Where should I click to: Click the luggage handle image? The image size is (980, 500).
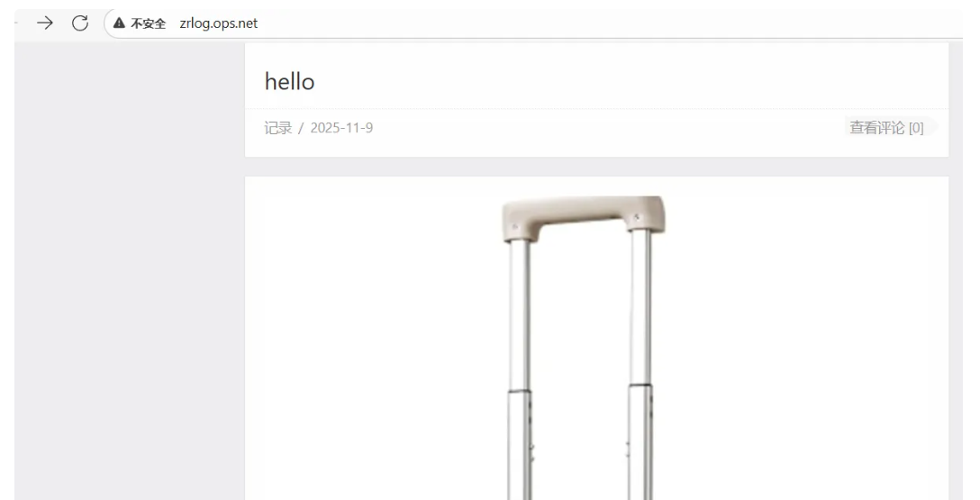click(x=584, y=348)
